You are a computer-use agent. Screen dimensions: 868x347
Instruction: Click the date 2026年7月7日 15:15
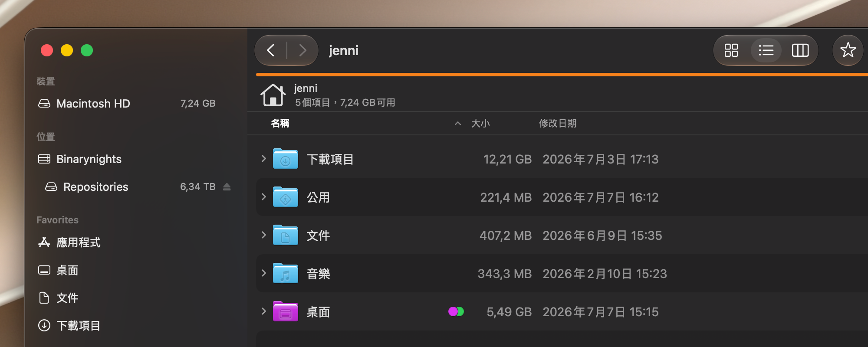click(601, 312)
